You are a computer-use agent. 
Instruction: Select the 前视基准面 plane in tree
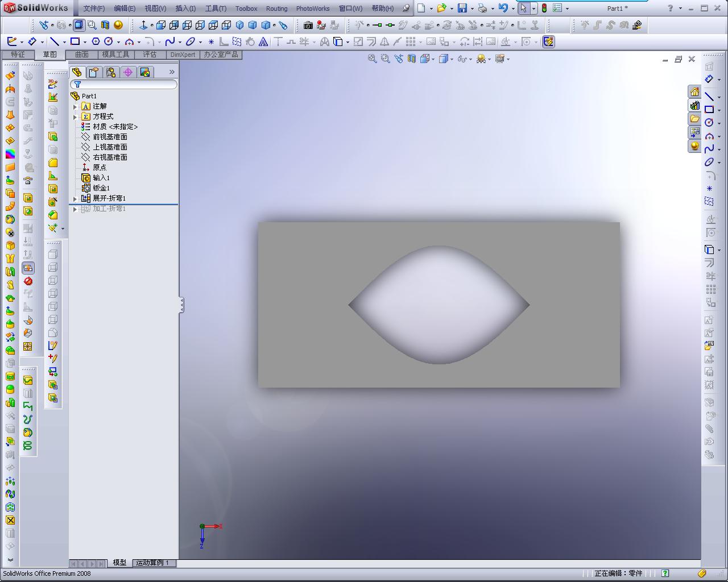pos(110,137)
